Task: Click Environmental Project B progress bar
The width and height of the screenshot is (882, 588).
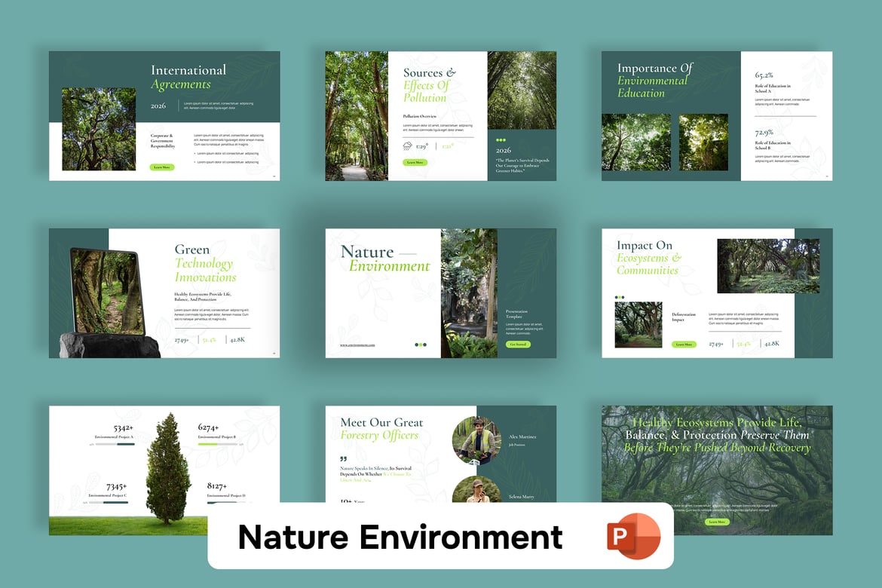Action: (x=218, y=444)
